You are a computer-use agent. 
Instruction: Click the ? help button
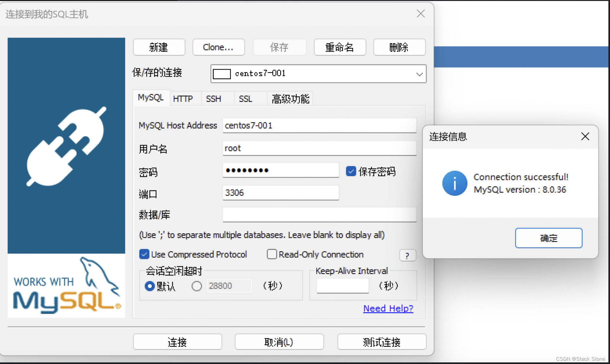(x=408, y=256)
